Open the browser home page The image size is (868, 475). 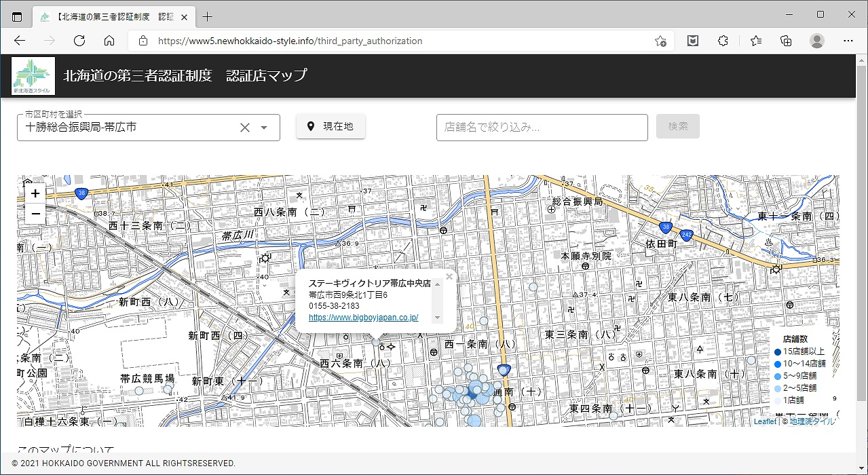point(109,41)
